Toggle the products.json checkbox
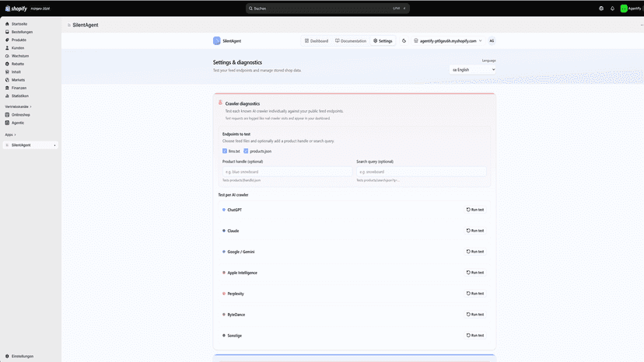Image resolution: width=644 pixels, height=362 pixels. tap(246, 151)
